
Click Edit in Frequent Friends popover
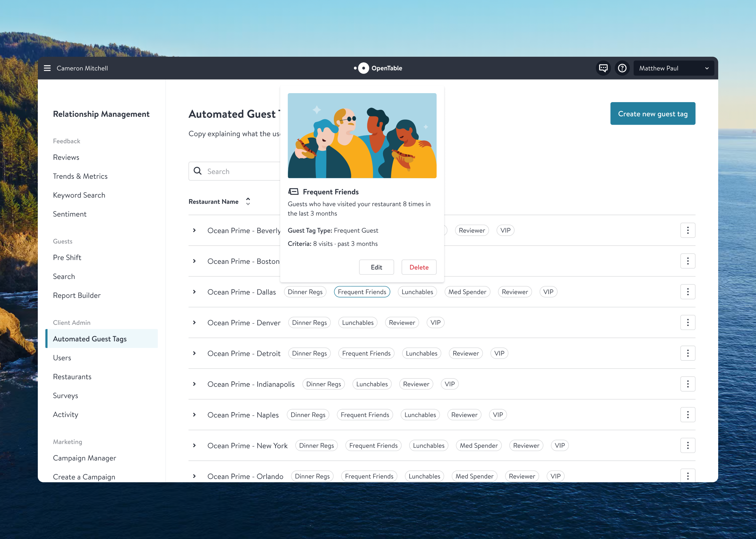376,267
